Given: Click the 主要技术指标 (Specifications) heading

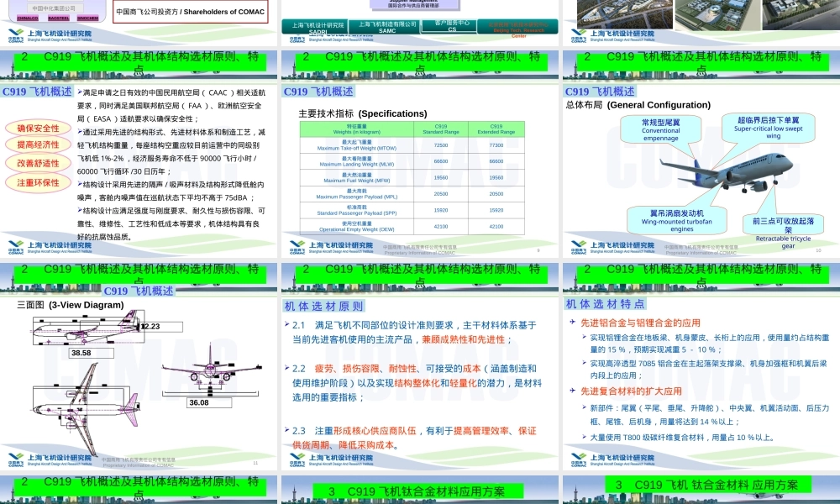Looking at the screenshot, I should pyautogui.click(x=363, y=113).
